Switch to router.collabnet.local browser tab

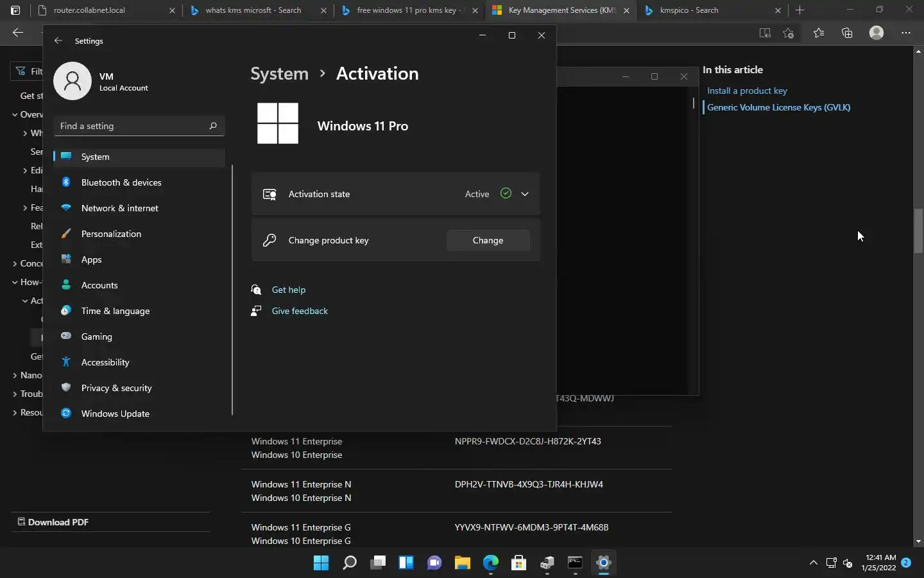coord(105,10)
